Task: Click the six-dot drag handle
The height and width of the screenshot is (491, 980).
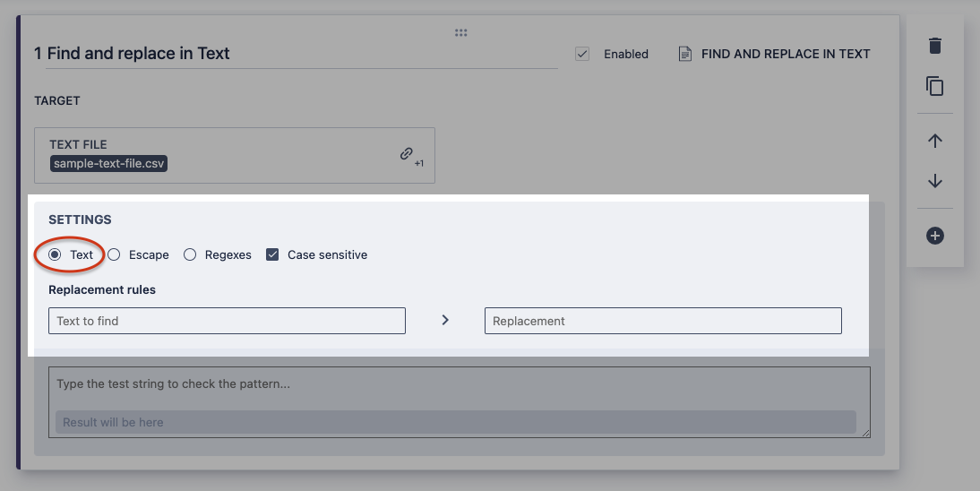Action: point(461,32)
